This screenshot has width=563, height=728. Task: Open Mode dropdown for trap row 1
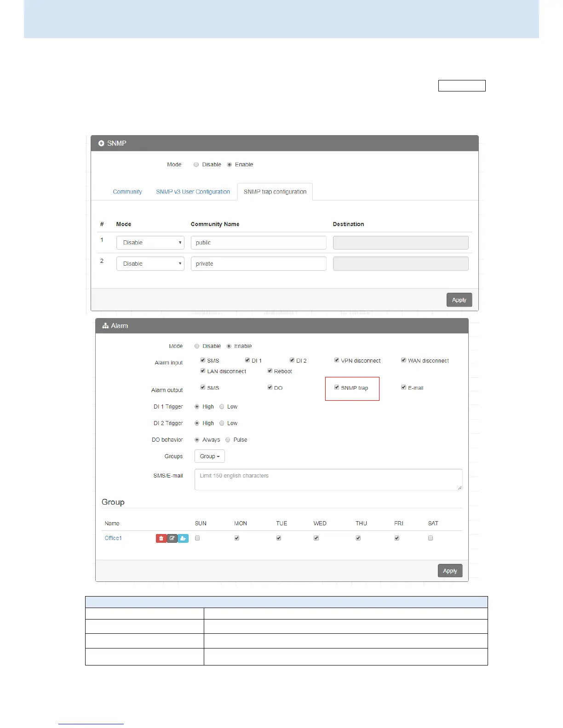[x=150, y=243]
